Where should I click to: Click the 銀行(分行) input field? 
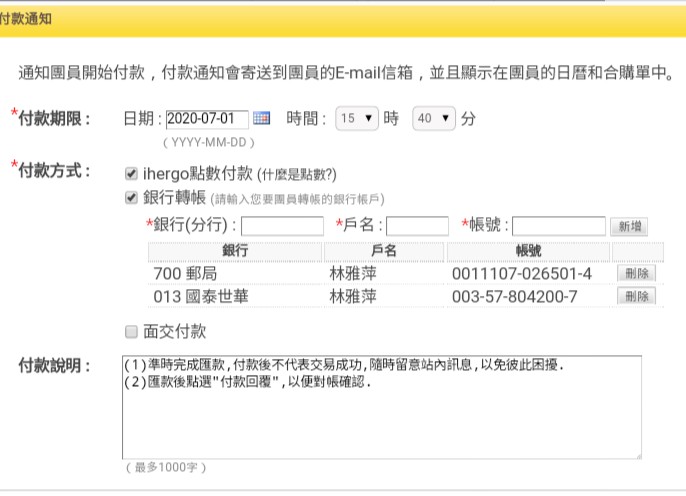coord(282,226)
